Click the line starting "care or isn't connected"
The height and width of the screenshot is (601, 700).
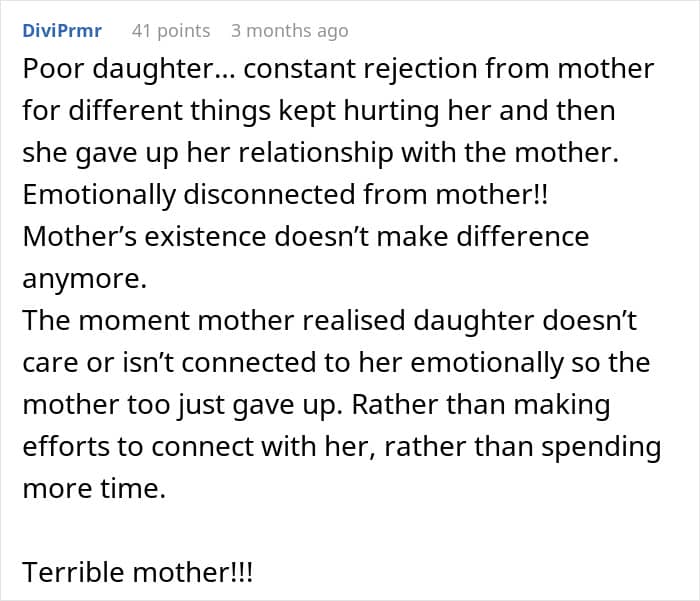tap(335, 362)
